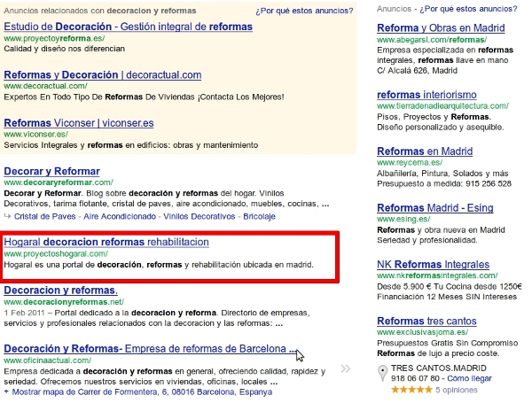Image resolution: width=532 pixels, height=403 pixels.
Task: Click sidebar ¿Por qué estos anuncios? link
Action: pyautogui.click(x=468, y=9)
